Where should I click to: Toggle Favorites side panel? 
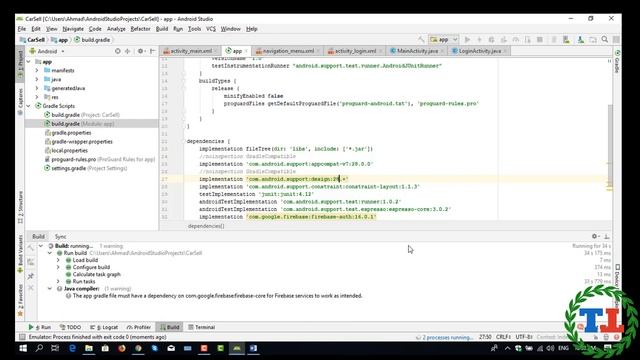20,301
